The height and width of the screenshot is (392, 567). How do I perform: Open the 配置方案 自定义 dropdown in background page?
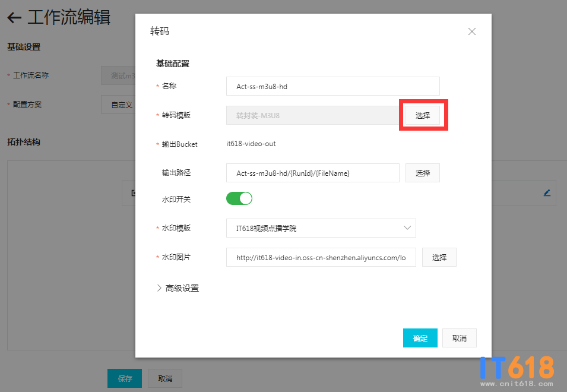pyautogui.click(x=118, y=105)
